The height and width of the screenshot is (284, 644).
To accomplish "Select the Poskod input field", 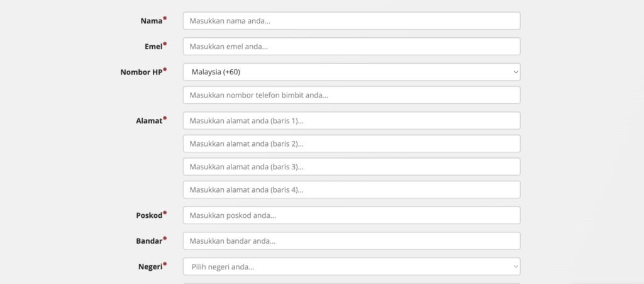I will (x=351, y=215).
